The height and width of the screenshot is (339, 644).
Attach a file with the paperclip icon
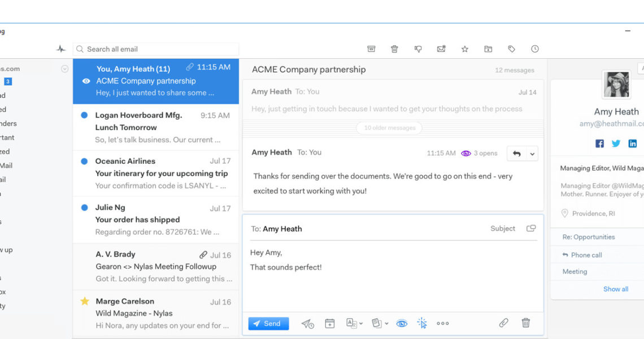tap(503, 323)
